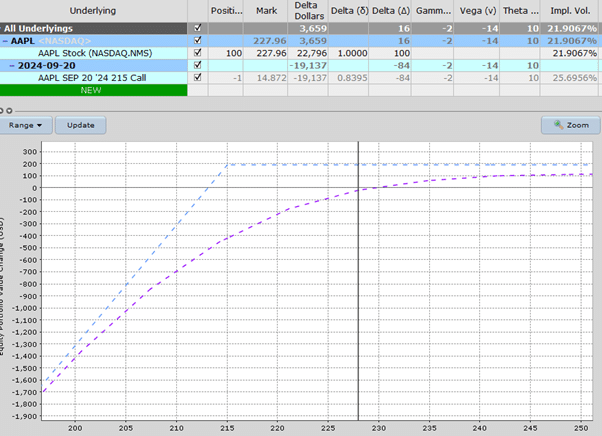The image size is (602, 436).
Task: Sort by the Underlying column header
Action: pos(90,10)
